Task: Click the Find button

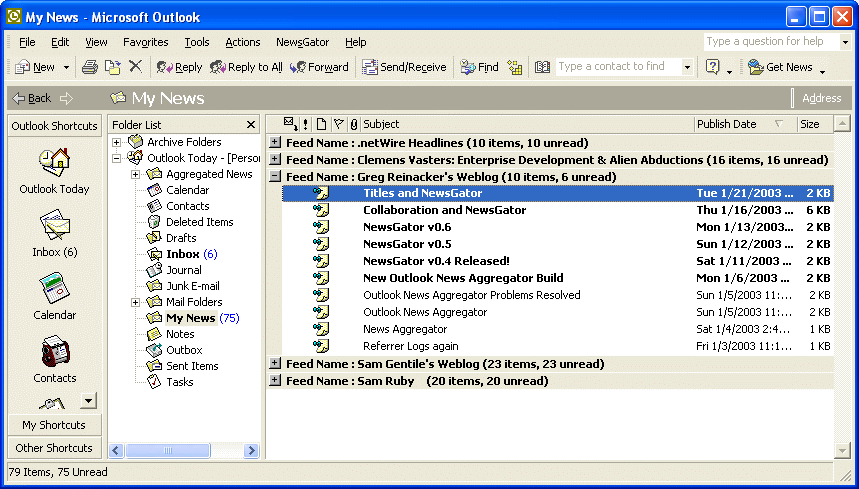Action: (x=479, y=67)
